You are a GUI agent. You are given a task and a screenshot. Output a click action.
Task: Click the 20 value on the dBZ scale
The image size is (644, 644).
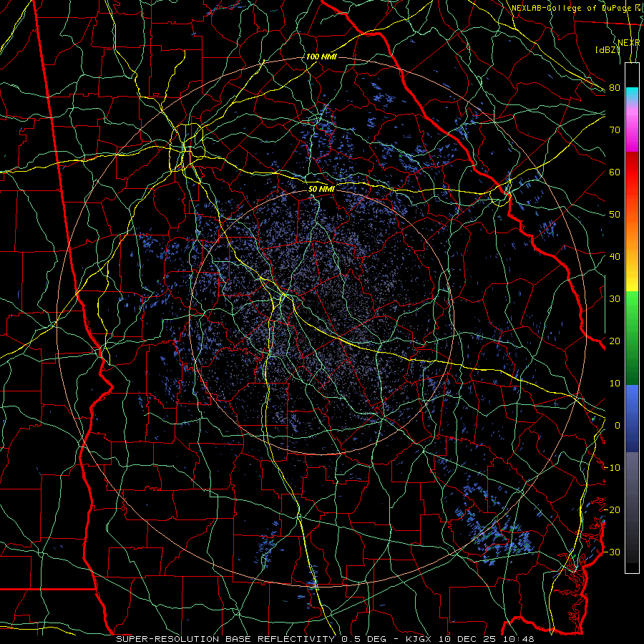click(x=615, y=341)
